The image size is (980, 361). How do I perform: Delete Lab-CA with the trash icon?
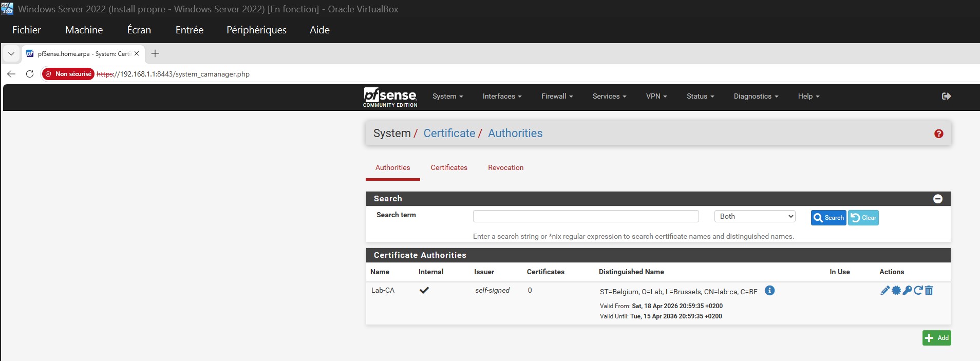tap(929, 291)
